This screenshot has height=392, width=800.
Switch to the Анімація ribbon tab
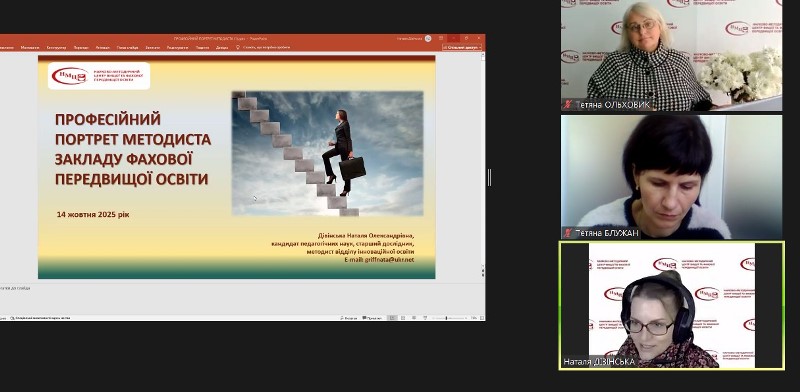pyautogui.click(x=103, y=47)
